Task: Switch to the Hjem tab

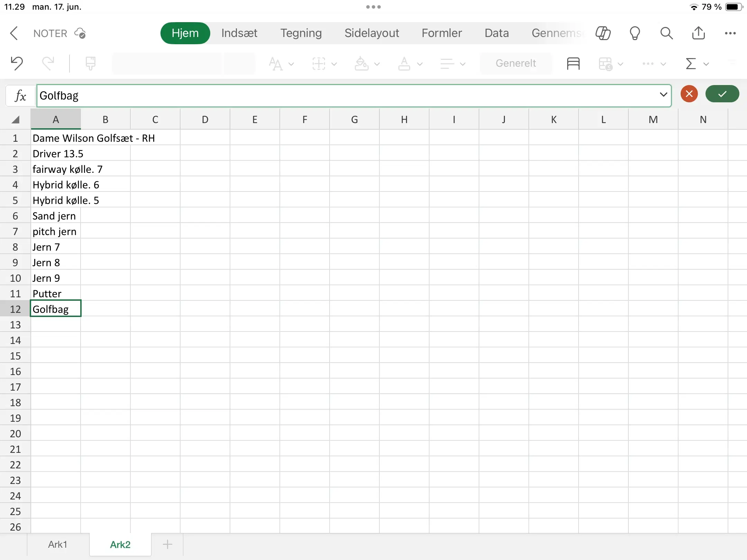Action: click(x=185, y=33)
